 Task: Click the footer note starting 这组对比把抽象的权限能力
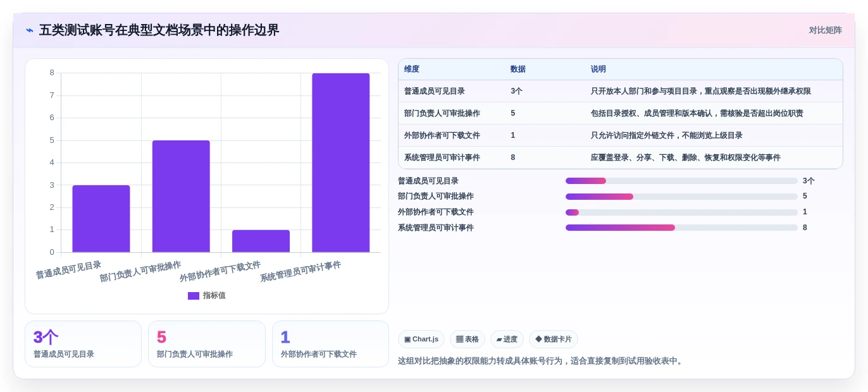tap(542, 361)
